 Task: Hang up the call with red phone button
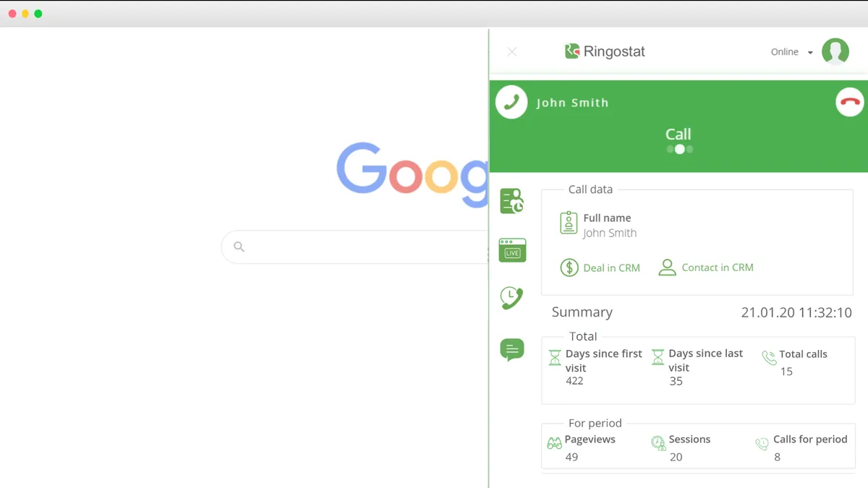tap(850, 102)
